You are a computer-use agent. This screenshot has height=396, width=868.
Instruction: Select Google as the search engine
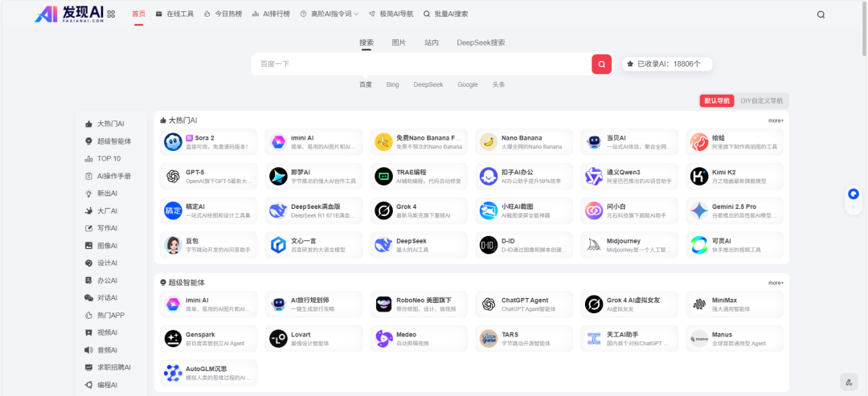pyautogui.click(x=467, y=84)
